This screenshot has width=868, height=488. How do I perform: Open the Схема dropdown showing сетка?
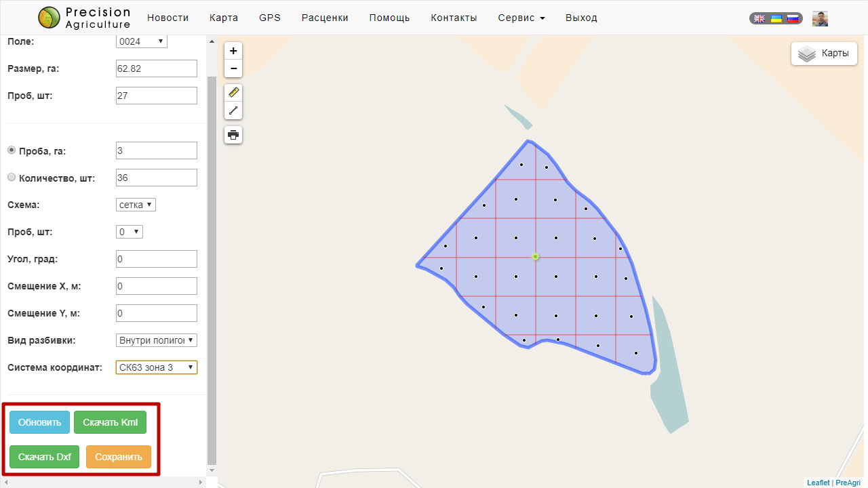pos(136,205)
